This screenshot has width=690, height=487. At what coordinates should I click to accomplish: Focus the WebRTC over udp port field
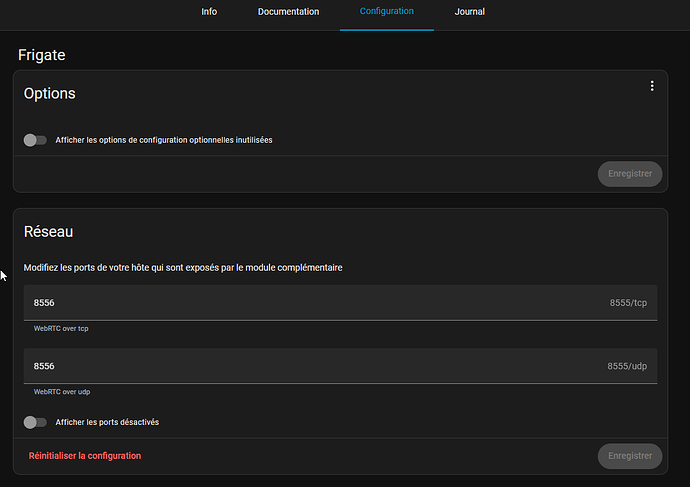[300, 366]
